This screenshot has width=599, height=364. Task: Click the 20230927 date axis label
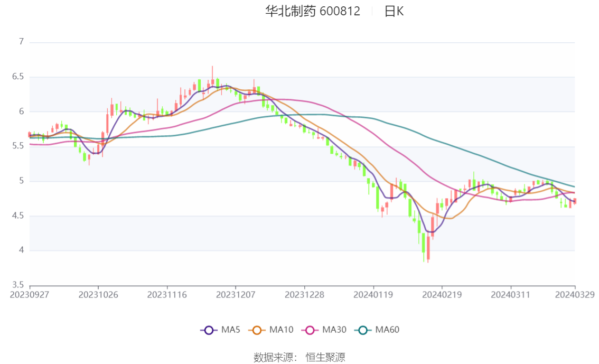click(30, 294)
